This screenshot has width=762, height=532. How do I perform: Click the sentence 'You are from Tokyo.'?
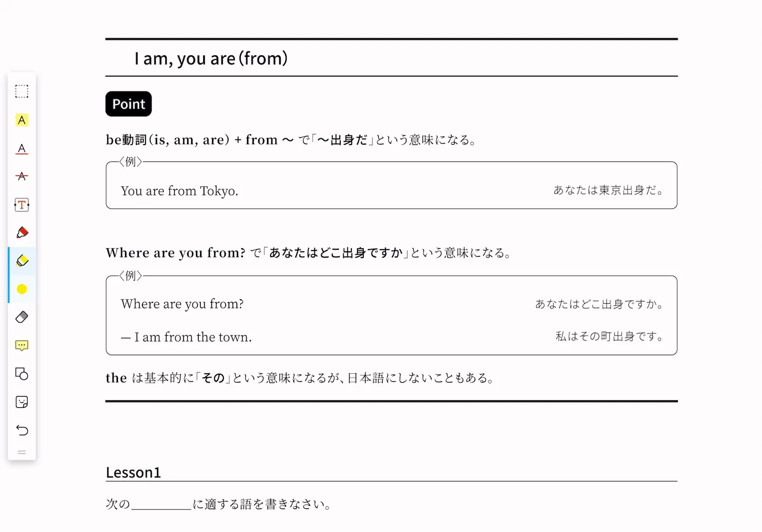pyautogui.click(x=180, y=191)
